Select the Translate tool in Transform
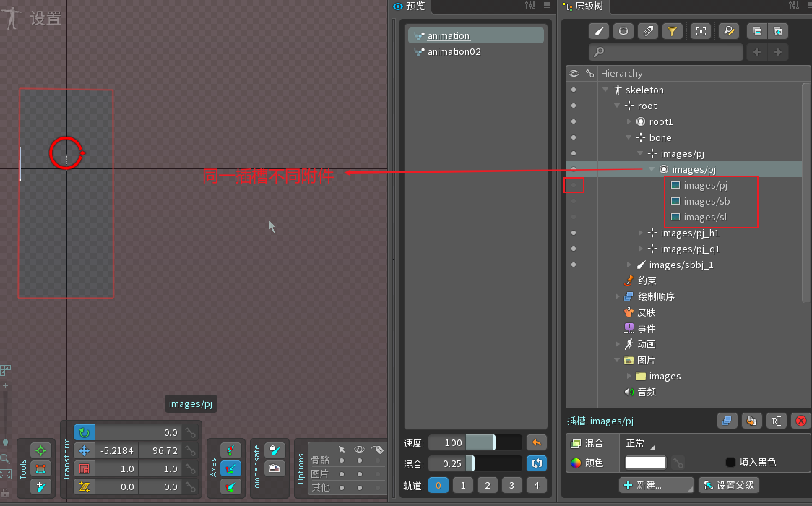This screenshot has height=506, width=812. (84, 450)
